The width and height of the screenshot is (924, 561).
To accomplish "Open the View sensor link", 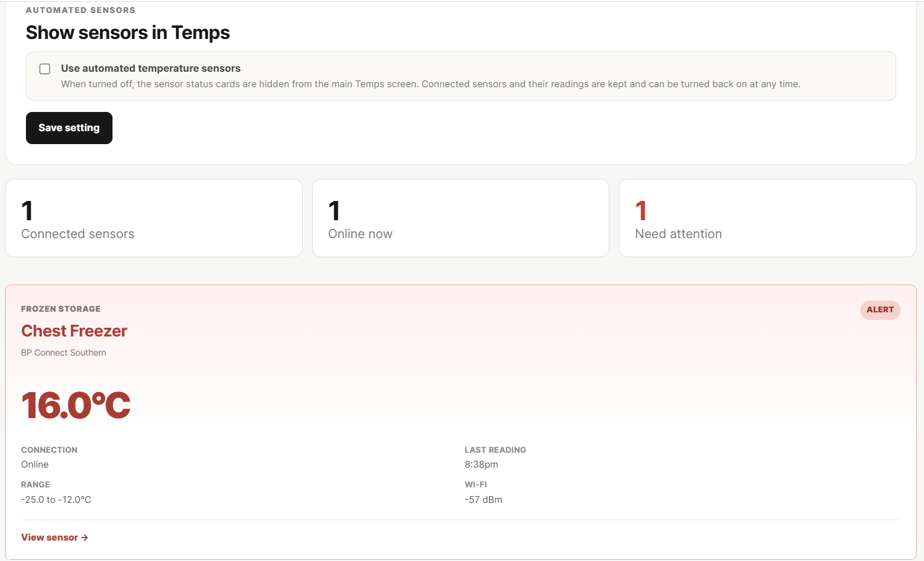I will [54, 537].
